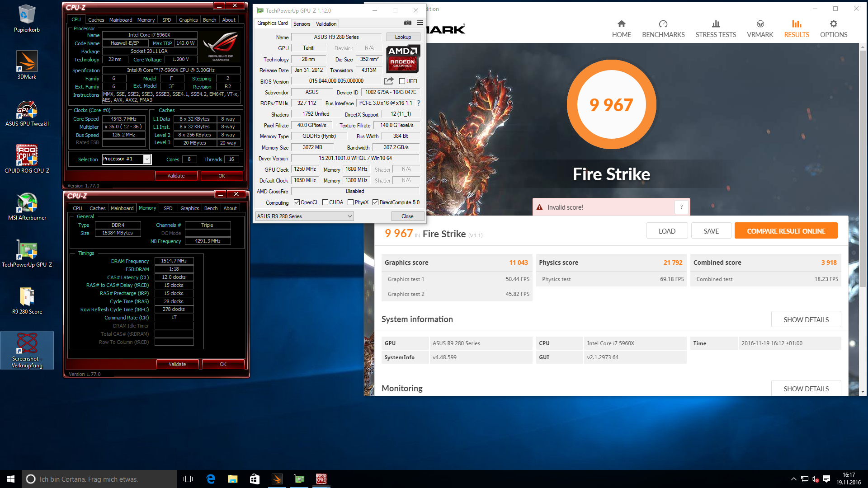Click the Physics score value 21 792

(673, 263)
